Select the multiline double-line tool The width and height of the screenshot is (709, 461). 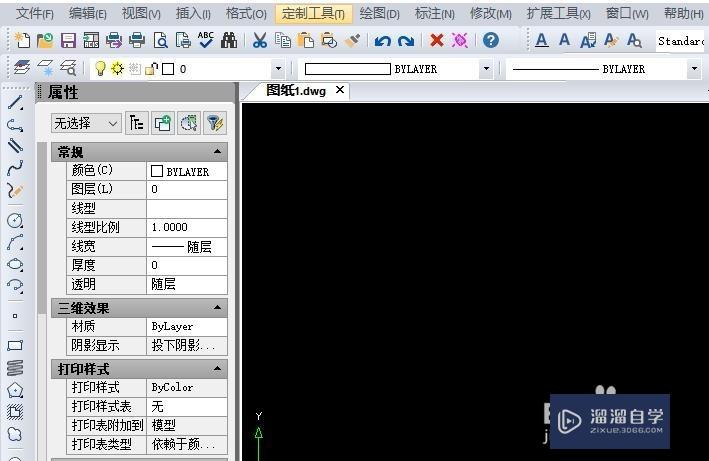(x=15, y=146)
